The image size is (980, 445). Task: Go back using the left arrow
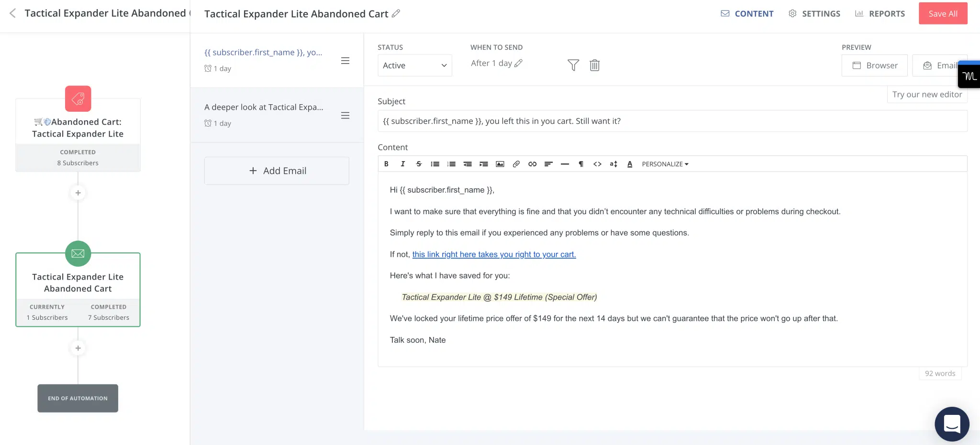[x=13, y=13]
